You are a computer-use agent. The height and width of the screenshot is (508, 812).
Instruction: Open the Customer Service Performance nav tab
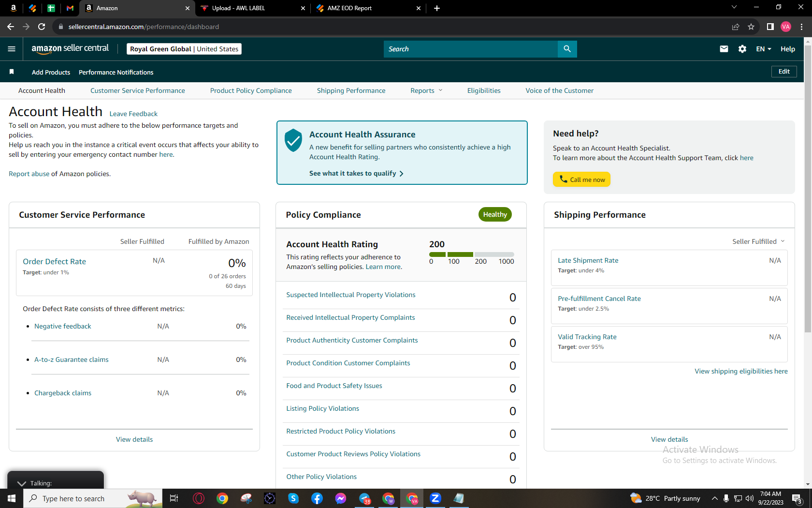click(138, 90)
